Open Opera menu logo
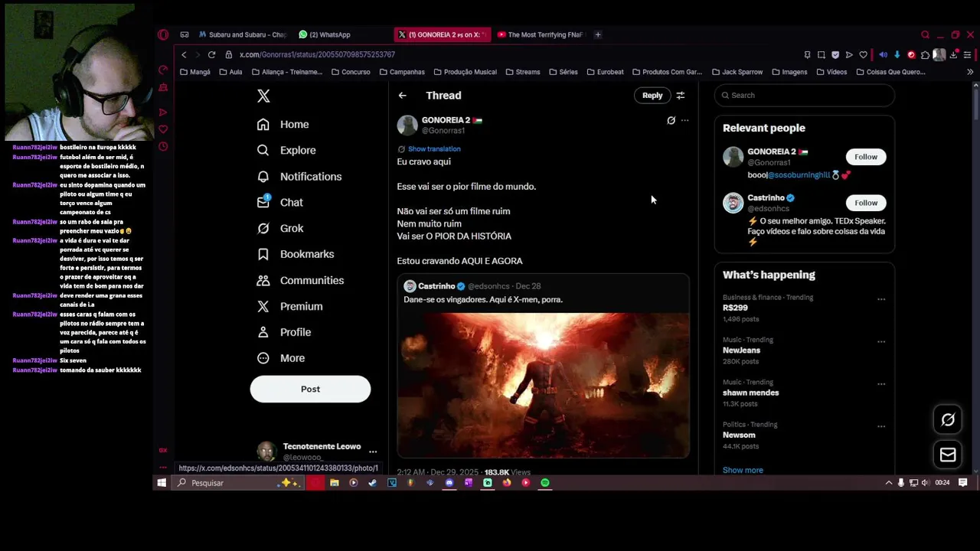 (163, 34)
